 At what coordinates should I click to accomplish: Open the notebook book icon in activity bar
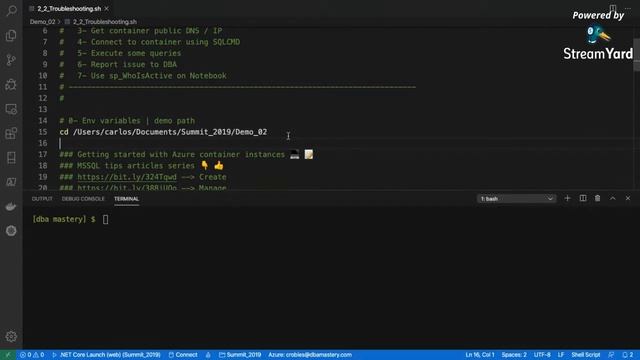pos(11,158)
